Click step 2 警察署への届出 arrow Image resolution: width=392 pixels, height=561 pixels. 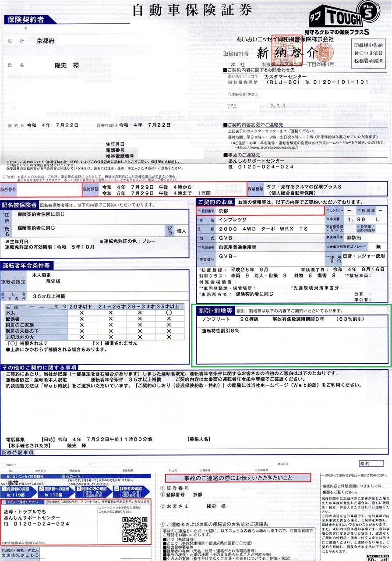[57, 491]
